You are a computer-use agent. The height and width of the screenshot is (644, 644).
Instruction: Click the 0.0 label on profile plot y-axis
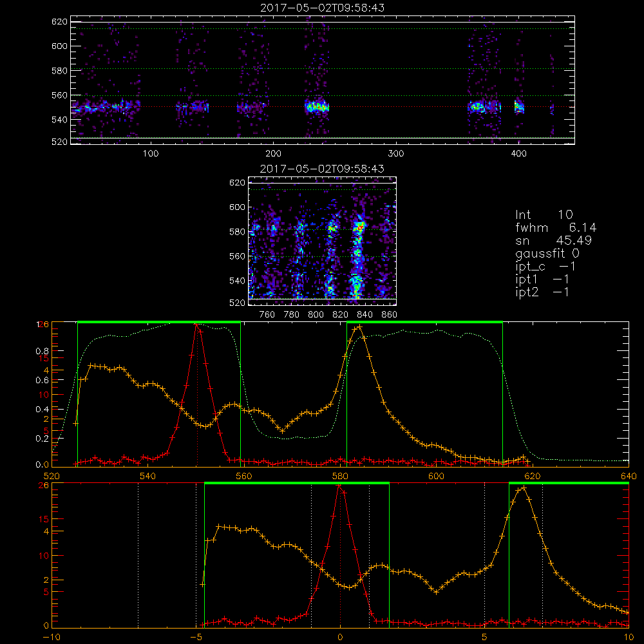[44, 464]
